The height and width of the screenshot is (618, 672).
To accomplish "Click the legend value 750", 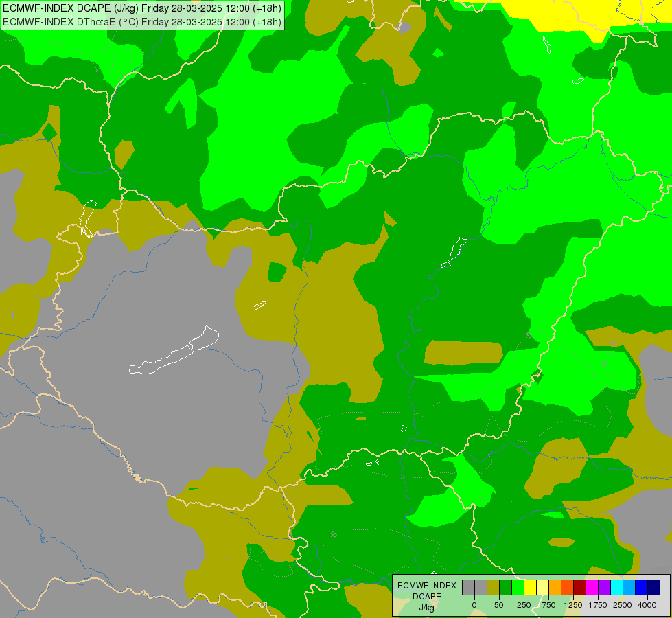I will [x=548, y=605].
